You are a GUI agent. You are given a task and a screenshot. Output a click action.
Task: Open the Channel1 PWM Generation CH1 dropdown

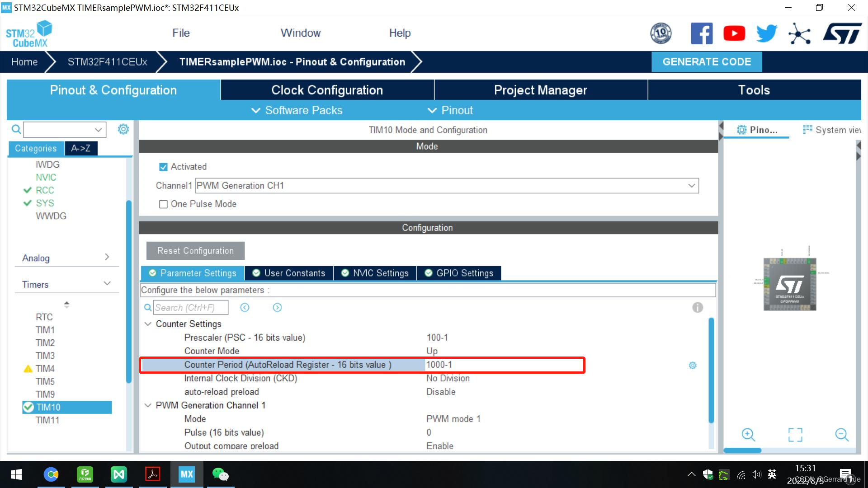447,186
